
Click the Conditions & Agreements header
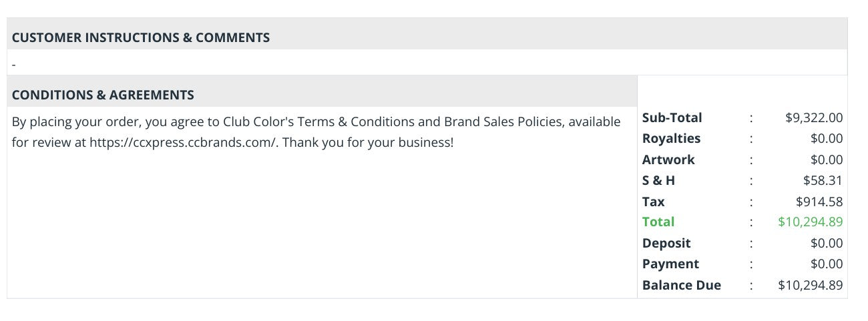(x=103, y=95)
